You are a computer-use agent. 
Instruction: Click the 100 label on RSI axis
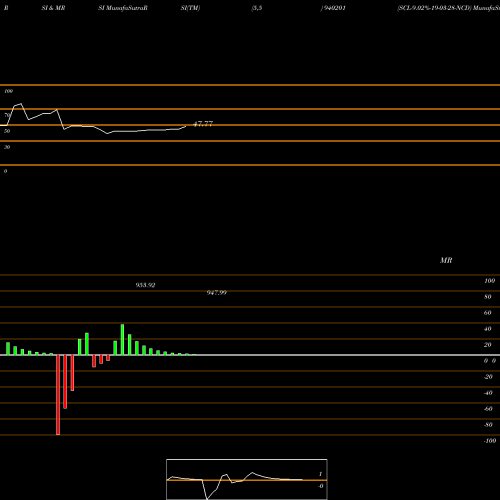8,91
